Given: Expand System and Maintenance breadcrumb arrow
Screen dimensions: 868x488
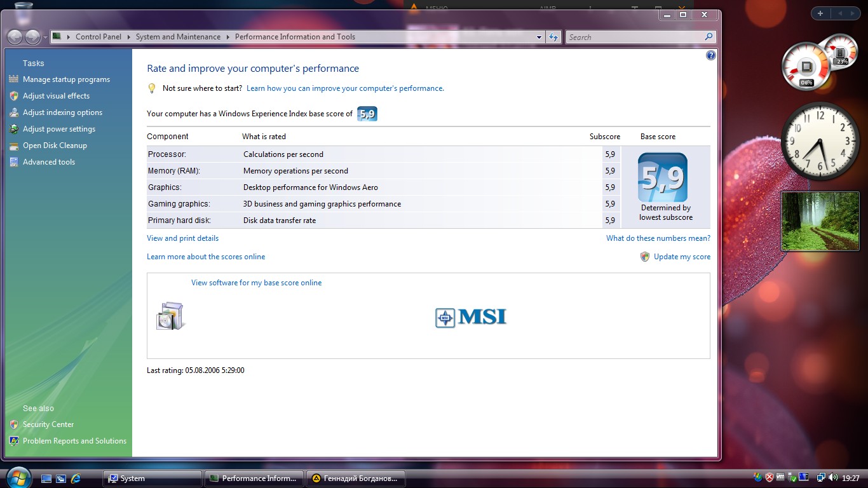Looking at the screenshot, I should 227,37.
